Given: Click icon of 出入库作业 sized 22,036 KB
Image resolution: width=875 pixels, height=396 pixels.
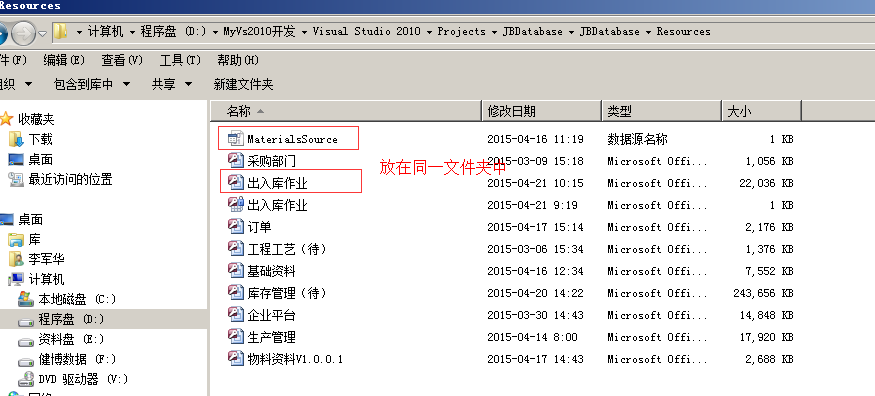Looking at the screenshot, I should coord(235,182).
